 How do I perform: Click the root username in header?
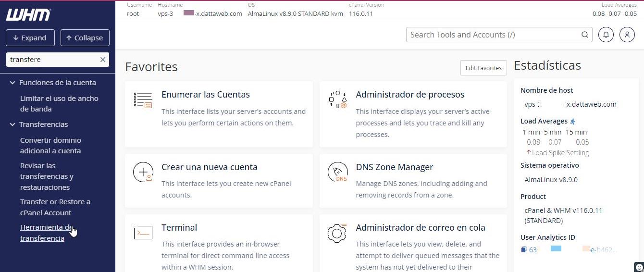[133, 13]
